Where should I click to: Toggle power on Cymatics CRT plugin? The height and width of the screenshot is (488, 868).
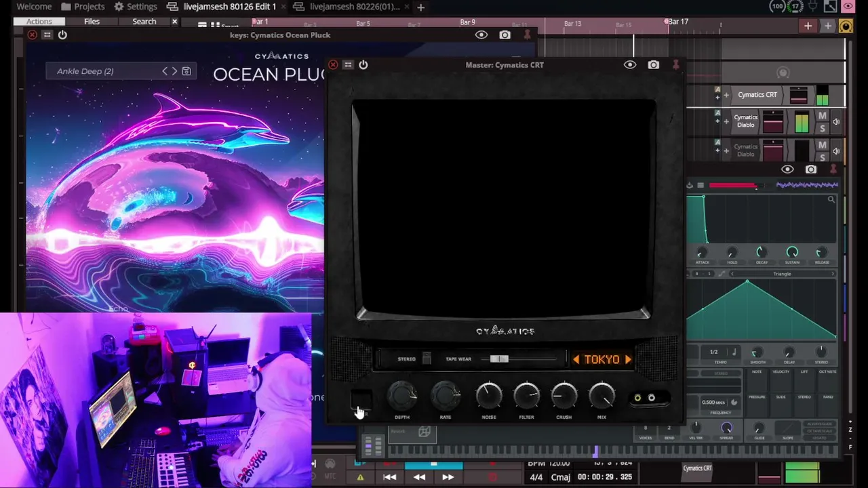[x=363, y=65]
